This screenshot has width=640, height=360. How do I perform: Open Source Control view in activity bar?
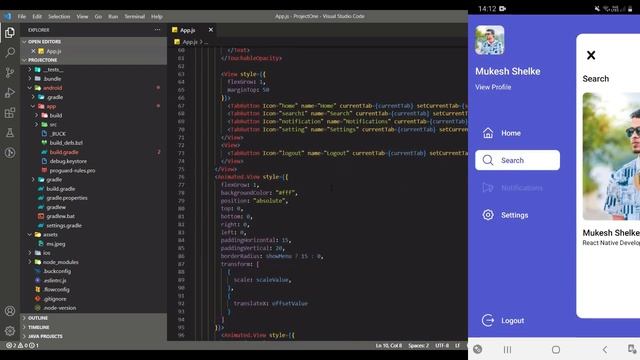point(10,73)
